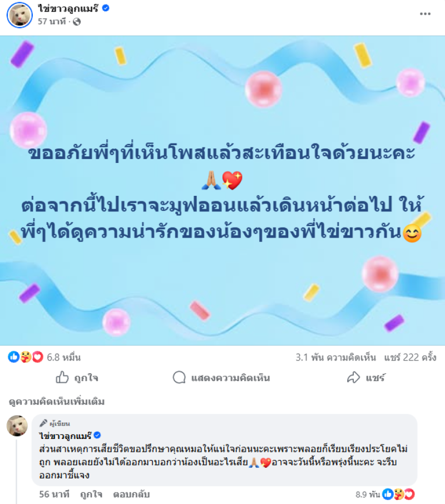445x504 pixels.
Task: View the แชร์ 222 ครั้ง shares list
Action: coord(410,358)
